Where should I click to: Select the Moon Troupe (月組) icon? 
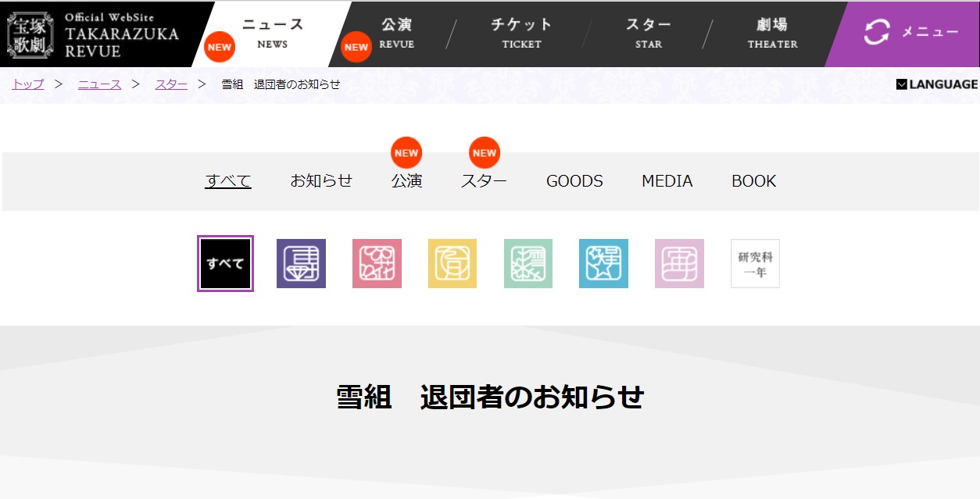point(452,263)
